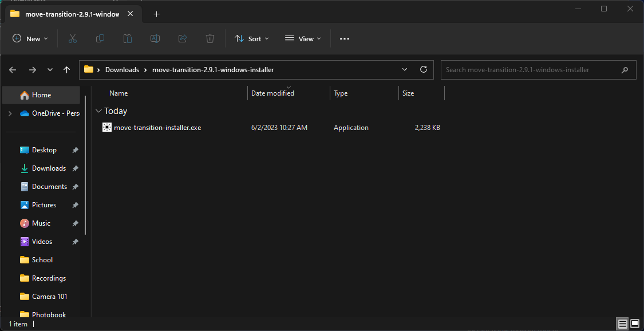The image size is (644, 331).
Task: Switch to details layout via status bar icon
Action: point(622,324)
